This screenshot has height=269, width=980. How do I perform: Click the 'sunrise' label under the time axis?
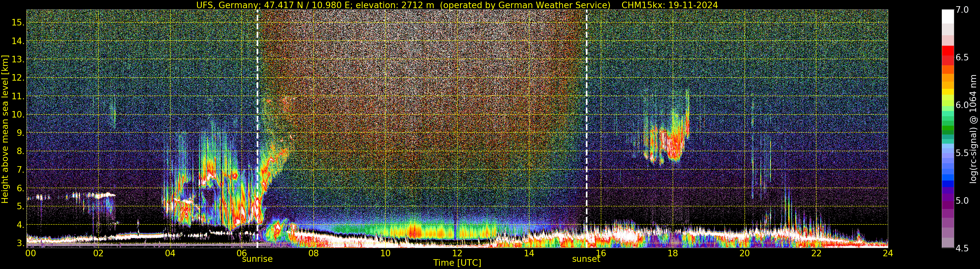[258, 259]
